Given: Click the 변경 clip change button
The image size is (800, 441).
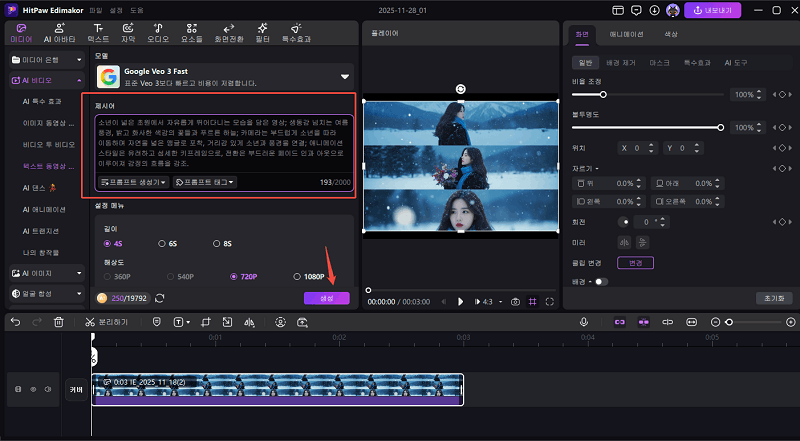Looking at the screenshot, I should click(635, 263).
